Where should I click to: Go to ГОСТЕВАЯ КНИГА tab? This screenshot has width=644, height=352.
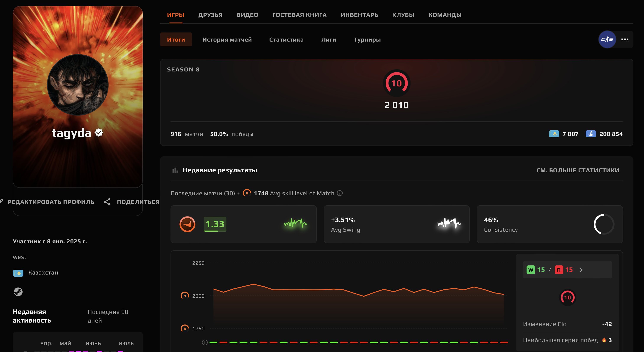pyautogui.click(x=299, y=15)
